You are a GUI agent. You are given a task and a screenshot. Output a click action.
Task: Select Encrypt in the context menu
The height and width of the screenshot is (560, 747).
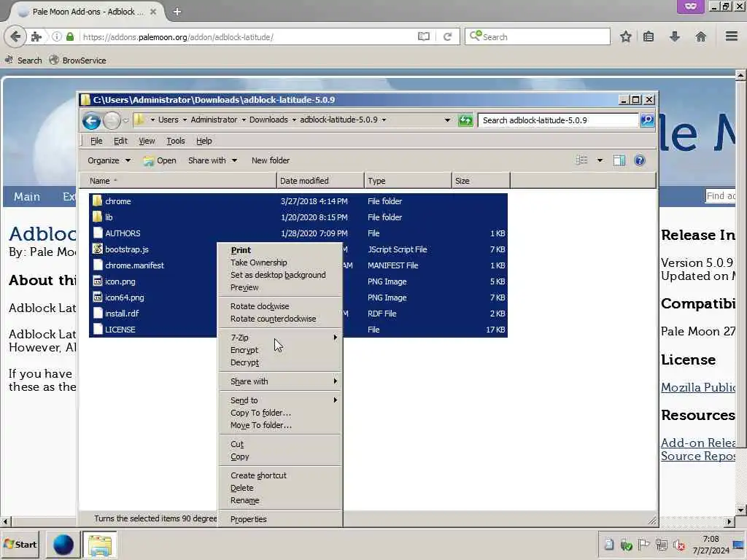tap(280, 350)
